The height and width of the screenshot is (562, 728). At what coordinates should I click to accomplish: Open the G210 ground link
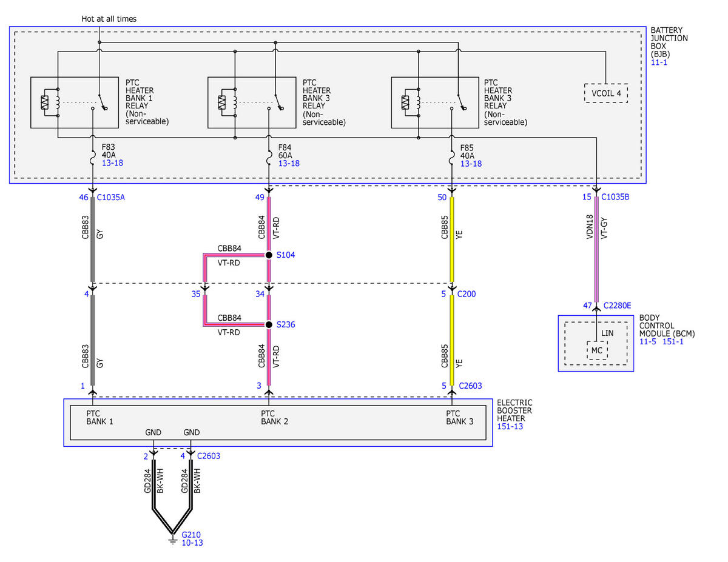click(191, 534)
